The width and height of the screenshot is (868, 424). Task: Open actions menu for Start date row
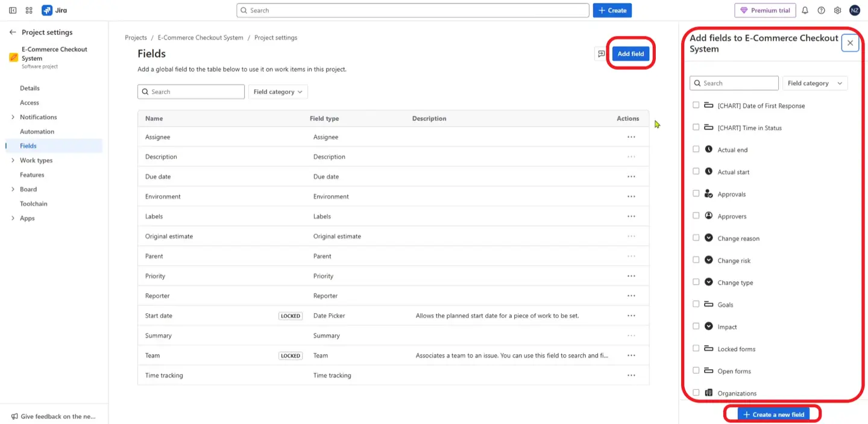tap(631, 316)
